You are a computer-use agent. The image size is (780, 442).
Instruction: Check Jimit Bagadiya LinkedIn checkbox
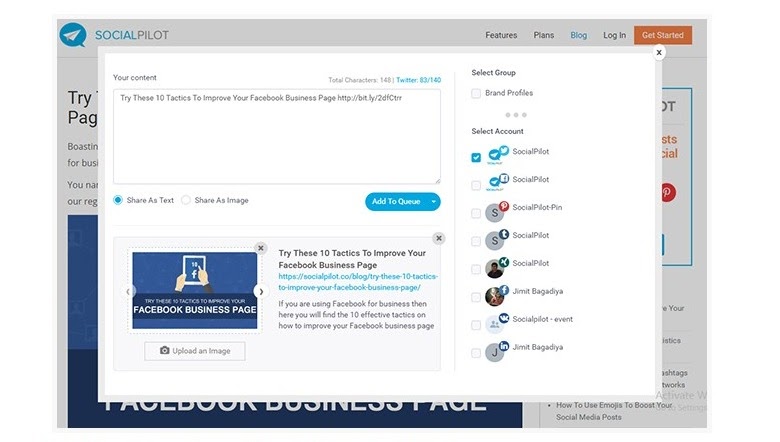476,353
